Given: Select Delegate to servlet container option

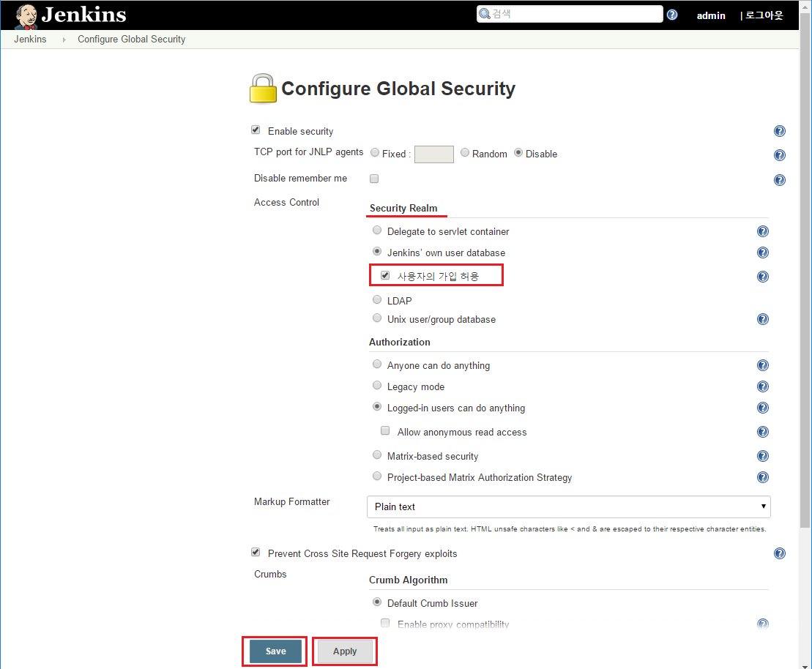Looking at the screenshot, I should (377, 230).
